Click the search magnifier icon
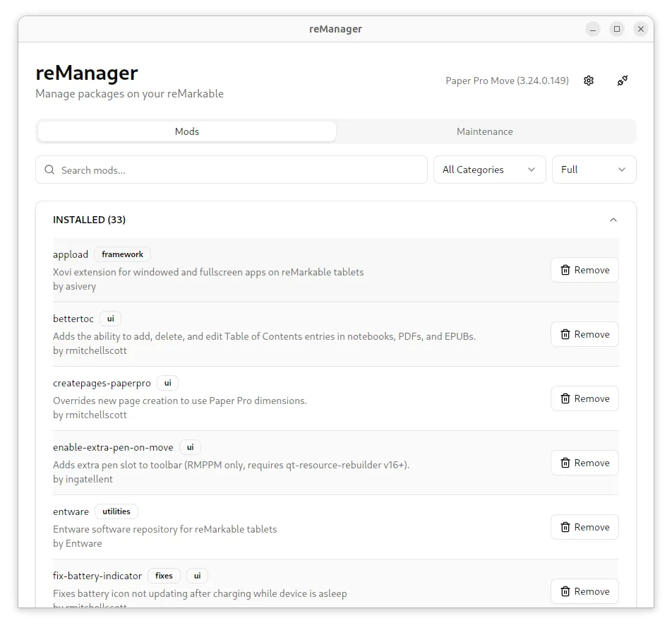The height and width of the screenshot is (628, 672). [x=49, y=170]
